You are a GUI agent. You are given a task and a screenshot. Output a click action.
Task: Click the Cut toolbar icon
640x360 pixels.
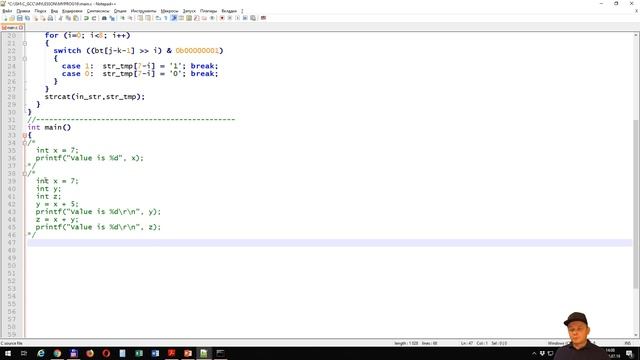click(x=60, y=18)
